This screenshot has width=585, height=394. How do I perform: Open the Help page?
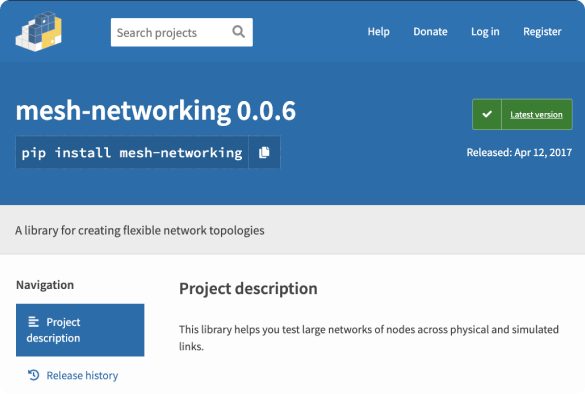(x=378, y=32)
